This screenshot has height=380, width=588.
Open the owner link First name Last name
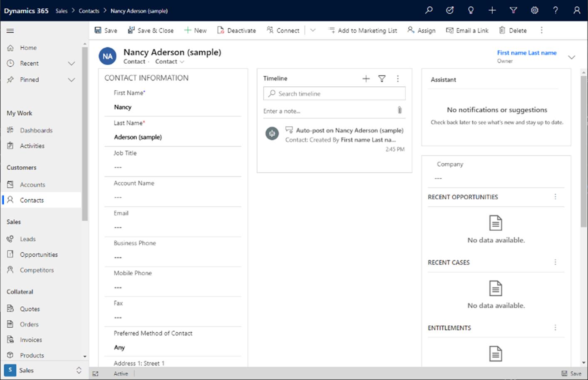[x=526, y=52]
